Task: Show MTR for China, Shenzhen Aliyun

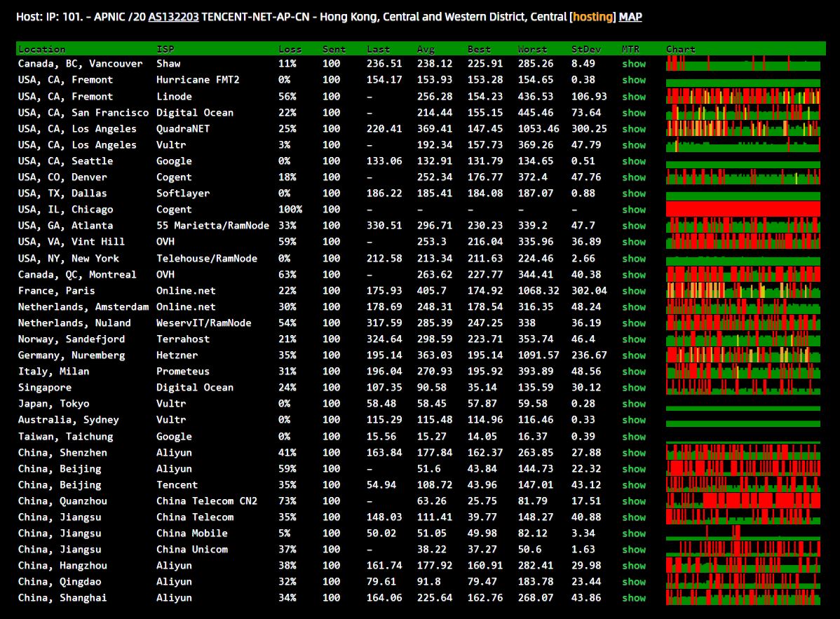Action: (634, 452)
